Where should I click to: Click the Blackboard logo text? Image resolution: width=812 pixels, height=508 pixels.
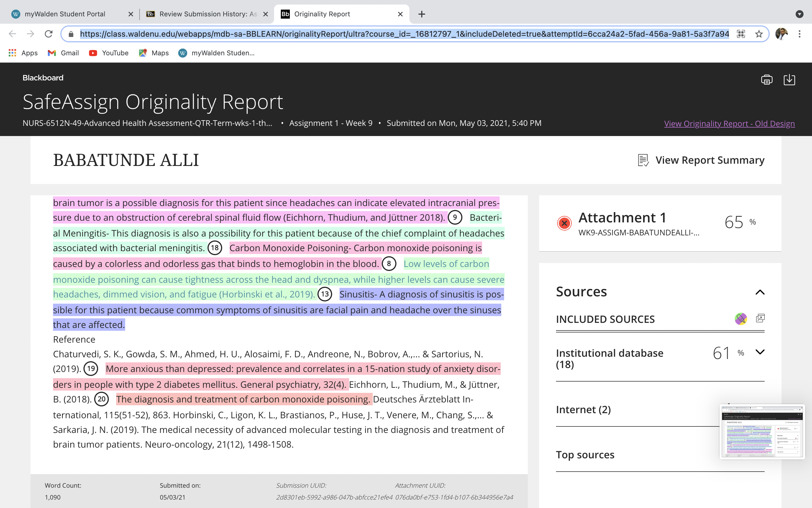[x=43, y=78]
